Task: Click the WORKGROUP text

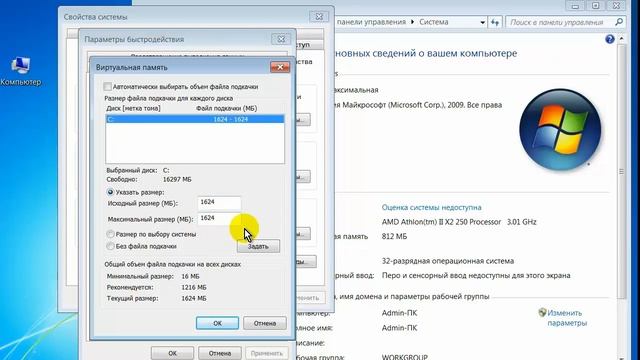Action: (405, 357)
